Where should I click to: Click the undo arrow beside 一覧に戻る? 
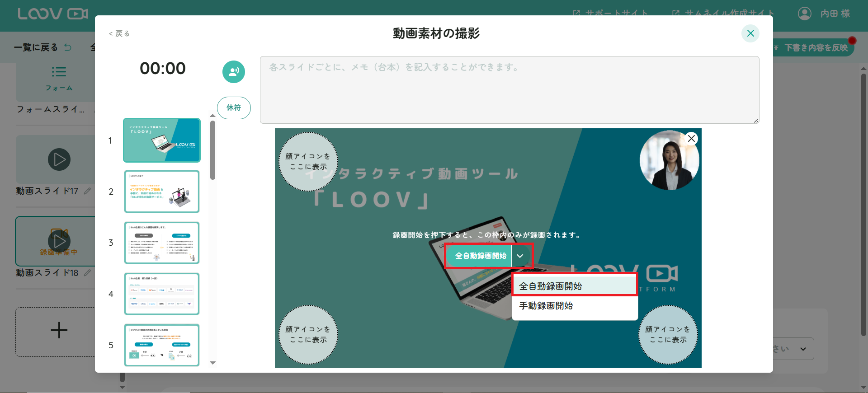(68, 47)
